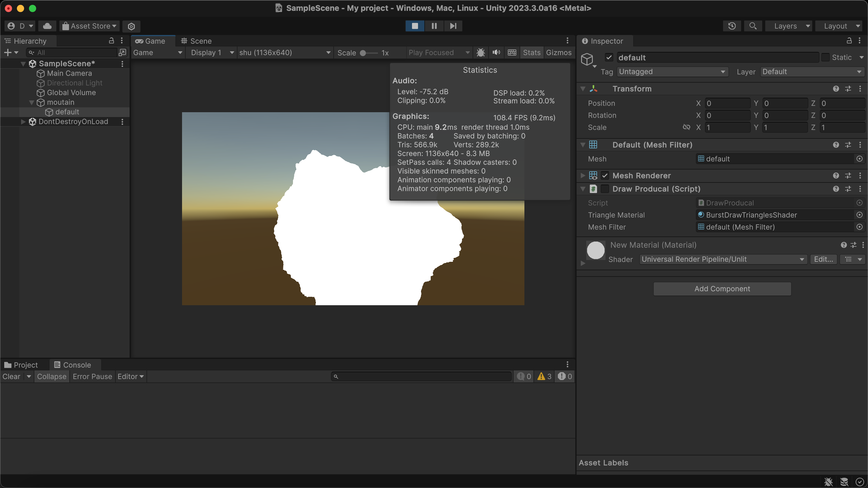Open Undo History icon in toolbar
868x488 pixels.
[x=731, y=26]
